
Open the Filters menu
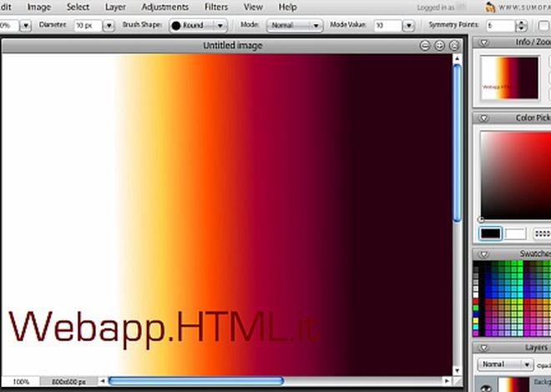click(216, 7)
